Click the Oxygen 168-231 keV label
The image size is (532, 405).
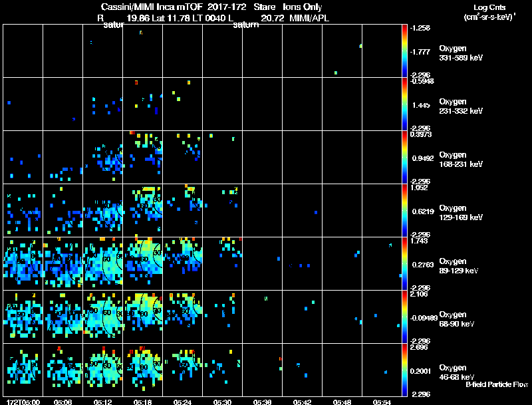click(461, 160)
